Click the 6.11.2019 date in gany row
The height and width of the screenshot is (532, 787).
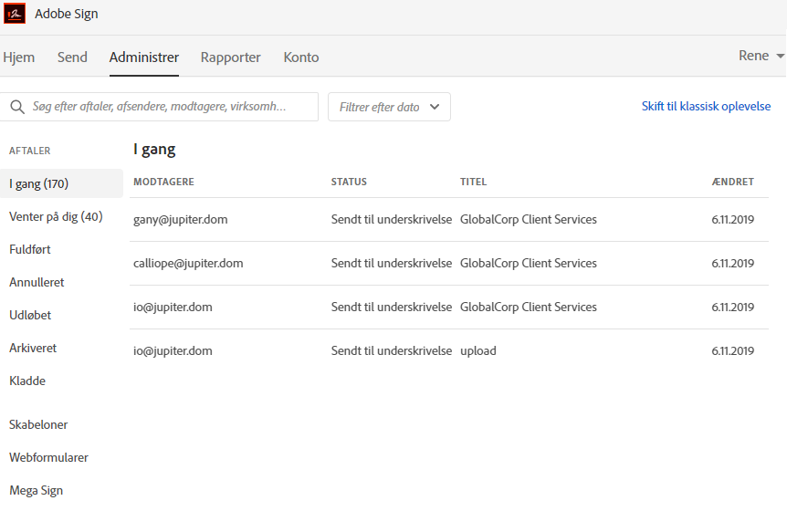pyautogui.click(x=733, y=219)
